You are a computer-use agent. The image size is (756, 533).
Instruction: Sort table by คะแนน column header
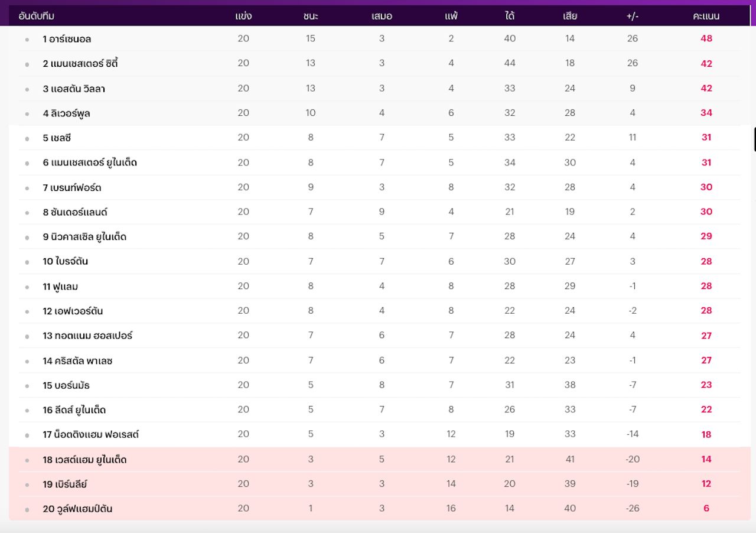[706, 16]
